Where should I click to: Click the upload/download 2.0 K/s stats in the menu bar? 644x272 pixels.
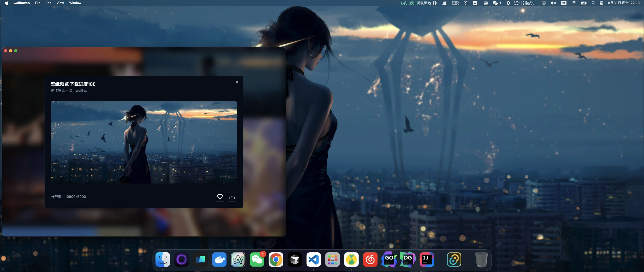click(528, 3)
